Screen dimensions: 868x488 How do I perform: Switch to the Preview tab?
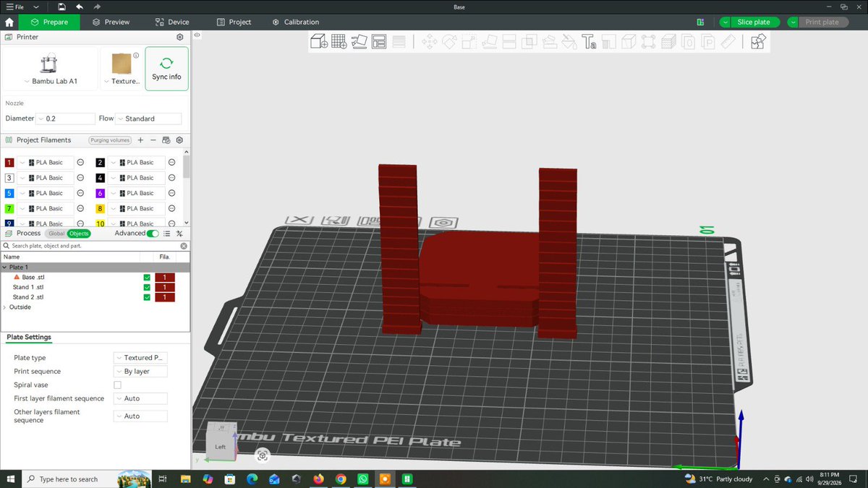[111, 22]
